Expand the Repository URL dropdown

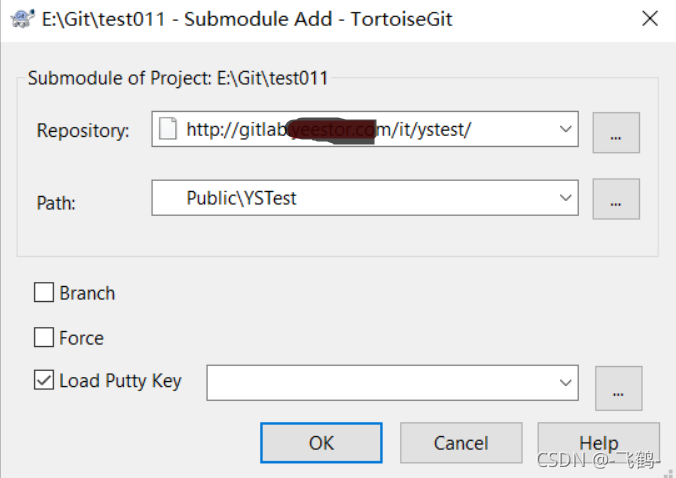pos(565,129)
